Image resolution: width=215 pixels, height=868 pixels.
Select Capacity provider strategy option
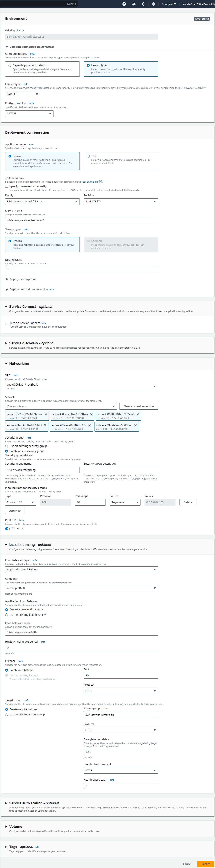point(10,65)
